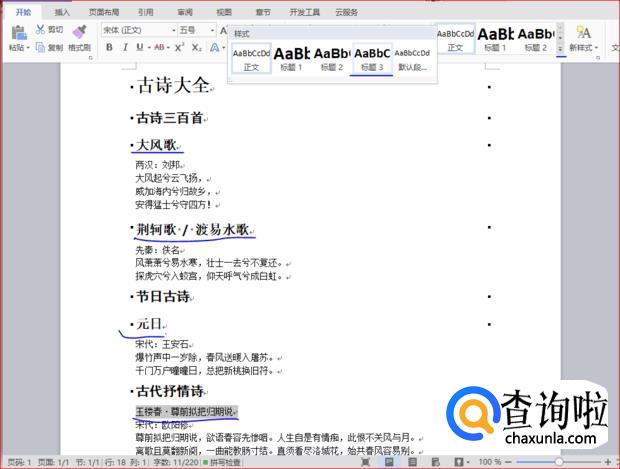Switch to the 视图 (View) tab
620x469 pixels.
pos(224,12)
